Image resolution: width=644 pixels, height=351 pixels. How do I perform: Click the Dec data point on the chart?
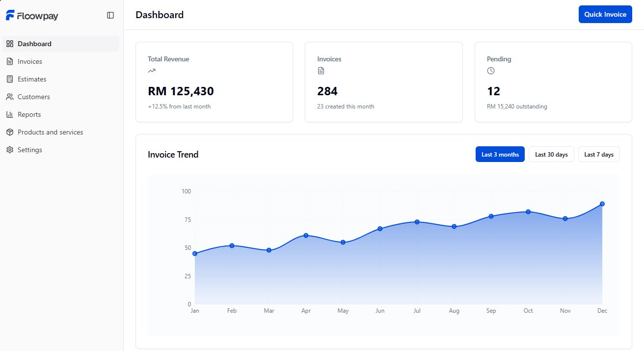tap(602, 204)
